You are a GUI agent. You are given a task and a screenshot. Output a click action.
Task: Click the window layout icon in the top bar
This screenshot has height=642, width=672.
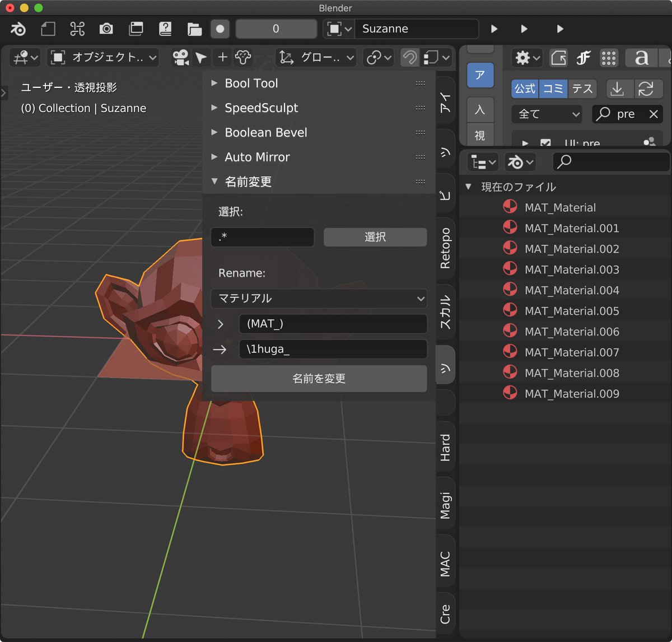point(136,29)
